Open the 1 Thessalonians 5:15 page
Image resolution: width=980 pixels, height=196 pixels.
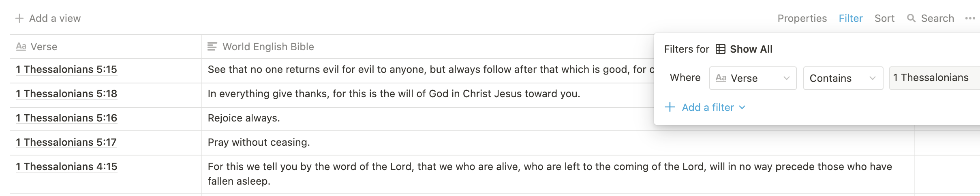[66, 69]
